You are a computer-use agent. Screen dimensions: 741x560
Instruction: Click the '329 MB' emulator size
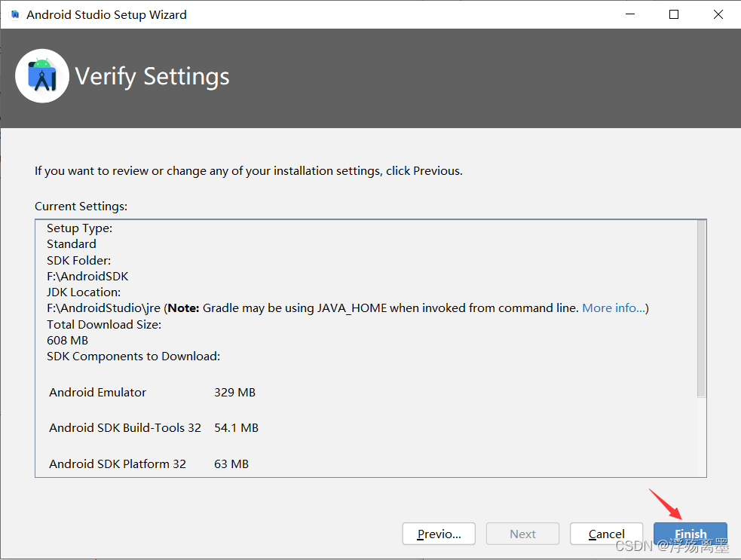pos(235,392)
